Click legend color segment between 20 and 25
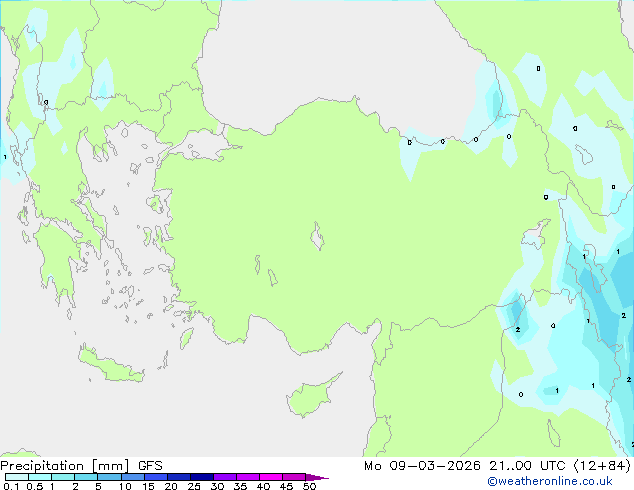 click(x=179, y=477)
